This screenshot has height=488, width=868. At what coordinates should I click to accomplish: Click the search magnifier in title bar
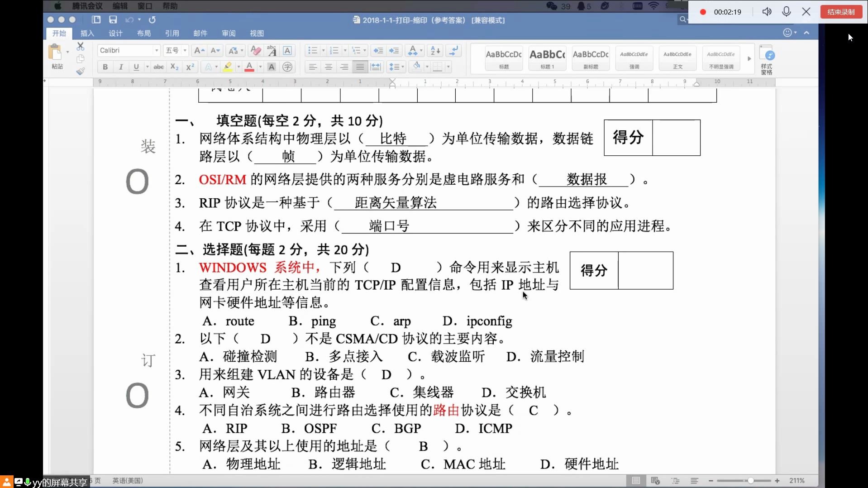point(683,19)
